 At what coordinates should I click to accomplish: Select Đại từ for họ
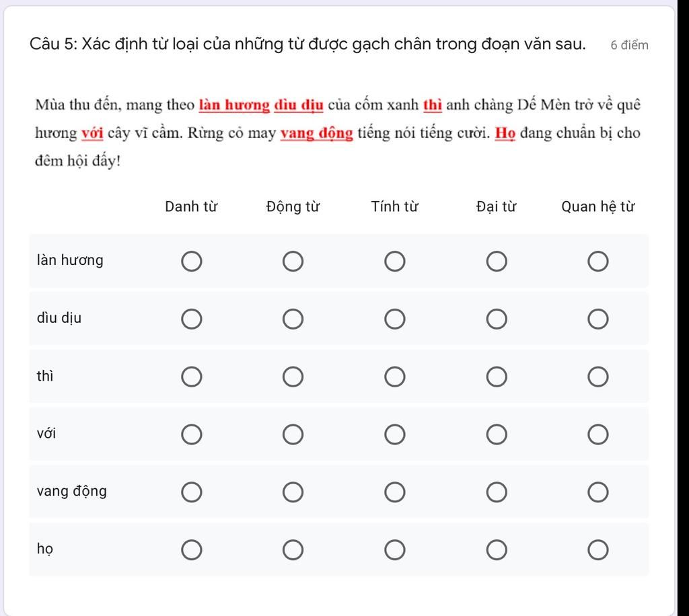click(x=497, y=549)
